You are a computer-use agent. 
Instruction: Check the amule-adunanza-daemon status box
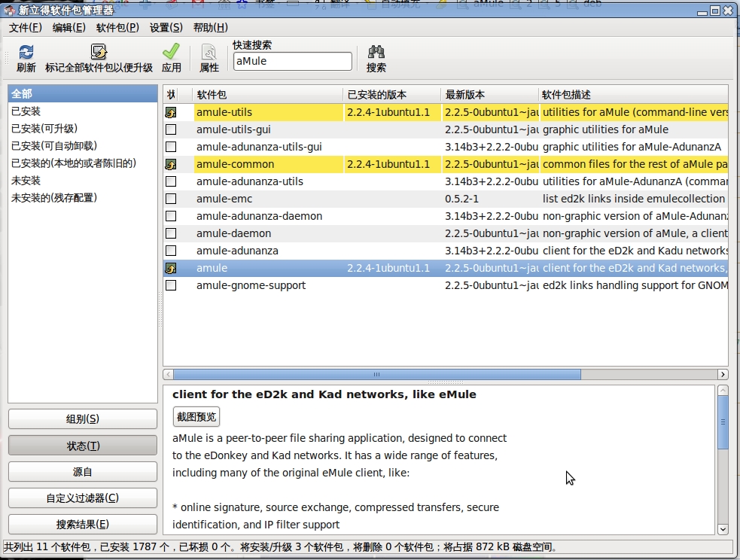point(171,216)
